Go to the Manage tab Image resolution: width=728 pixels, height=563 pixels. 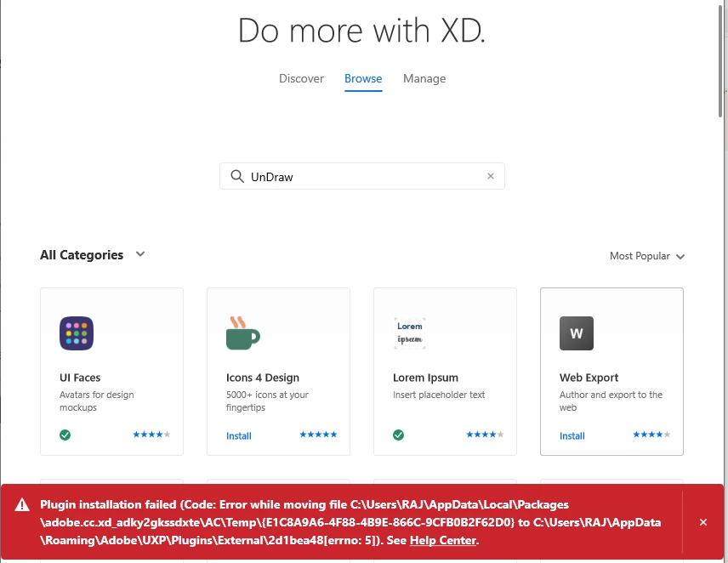(424, 78)
